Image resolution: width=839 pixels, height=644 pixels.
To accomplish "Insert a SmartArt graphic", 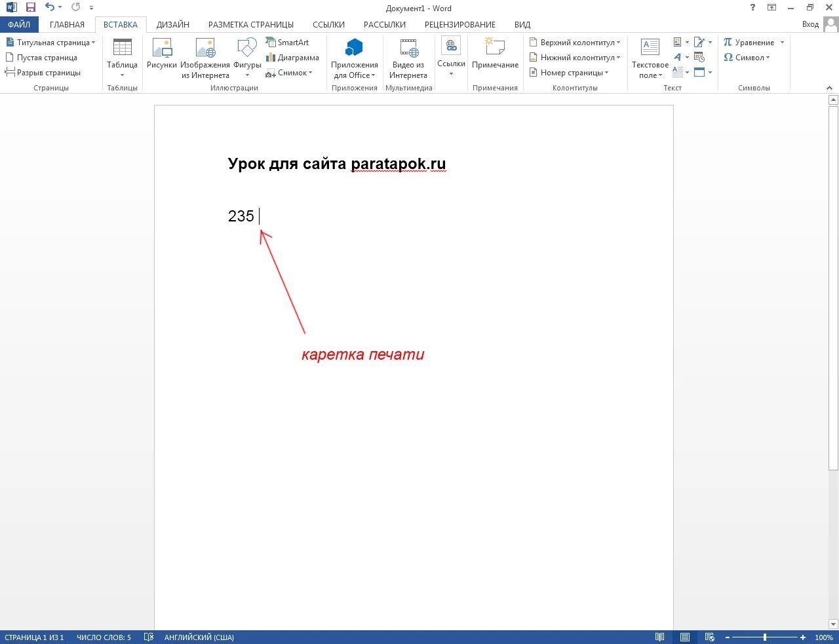I will pos(287,43).
